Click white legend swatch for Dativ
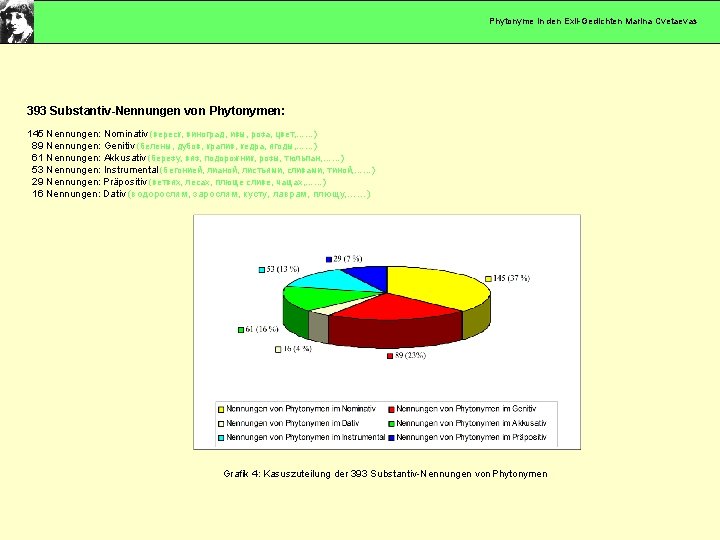720x540 pixels. [221, 424]
